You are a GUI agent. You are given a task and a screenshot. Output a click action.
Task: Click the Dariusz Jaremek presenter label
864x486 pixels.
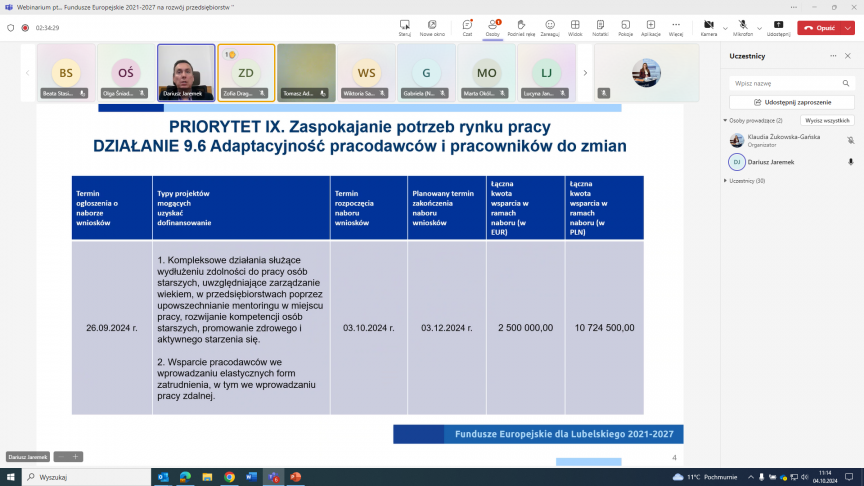click(x=28, y=457)
